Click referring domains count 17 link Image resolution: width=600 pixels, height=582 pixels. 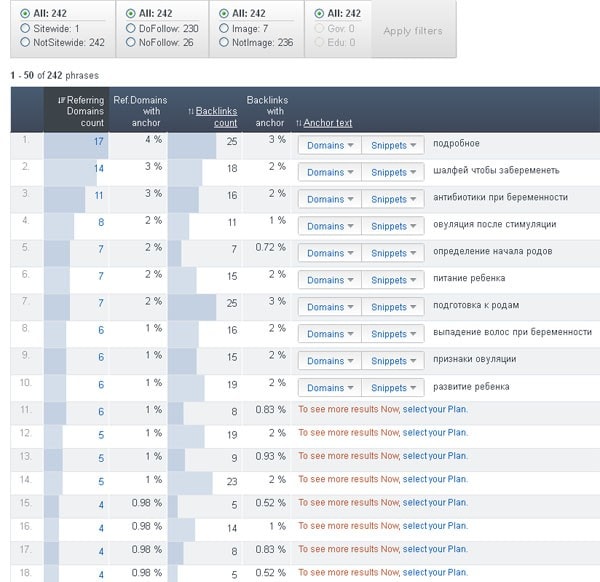[x=98, y=142]
